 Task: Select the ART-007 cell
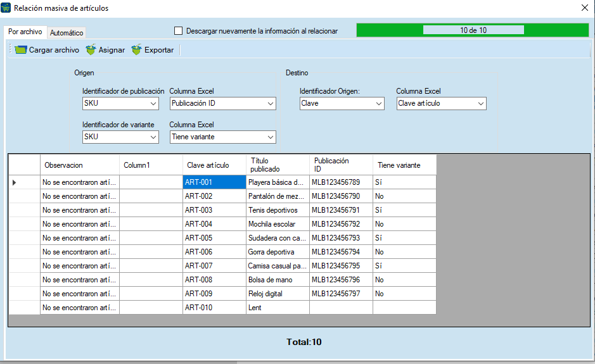(214, 266)
